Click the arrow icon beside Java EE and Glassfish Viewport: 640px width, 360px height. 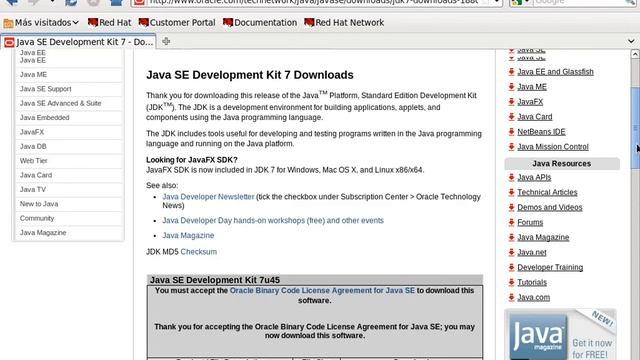511,72
